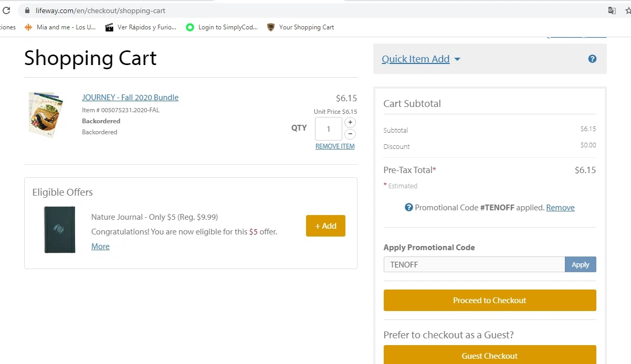Click the help icon beside Promotional Code applied
The height and width of the screenshot is (364, 631).
409,207
